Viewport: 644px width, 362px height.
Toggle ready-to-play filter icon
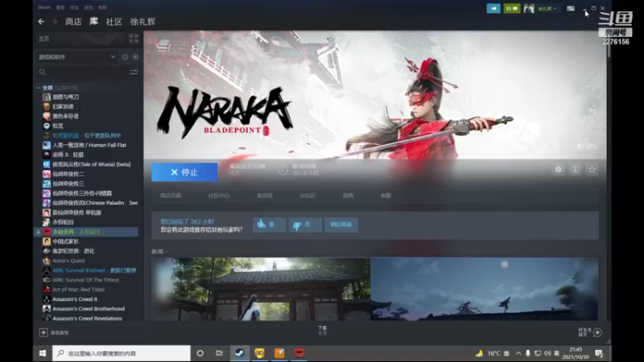tap(135, 57)
